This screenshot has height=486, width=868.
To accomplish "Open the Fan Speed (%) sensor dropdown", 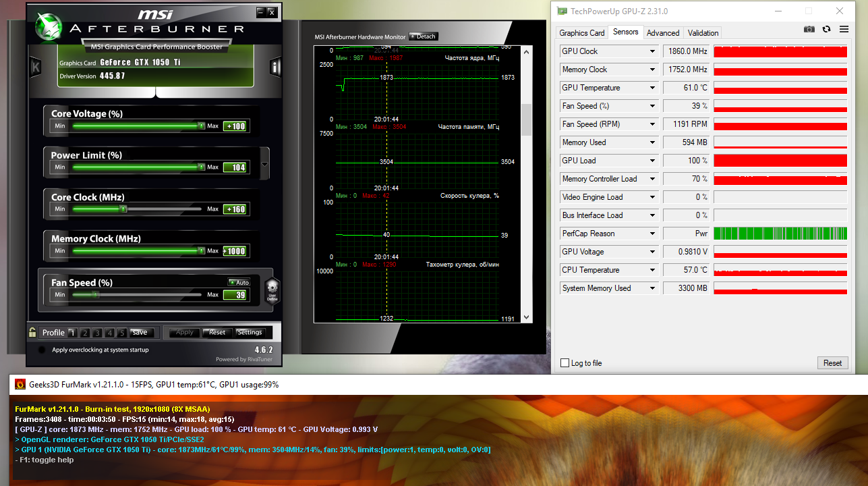I will (652, 106).
